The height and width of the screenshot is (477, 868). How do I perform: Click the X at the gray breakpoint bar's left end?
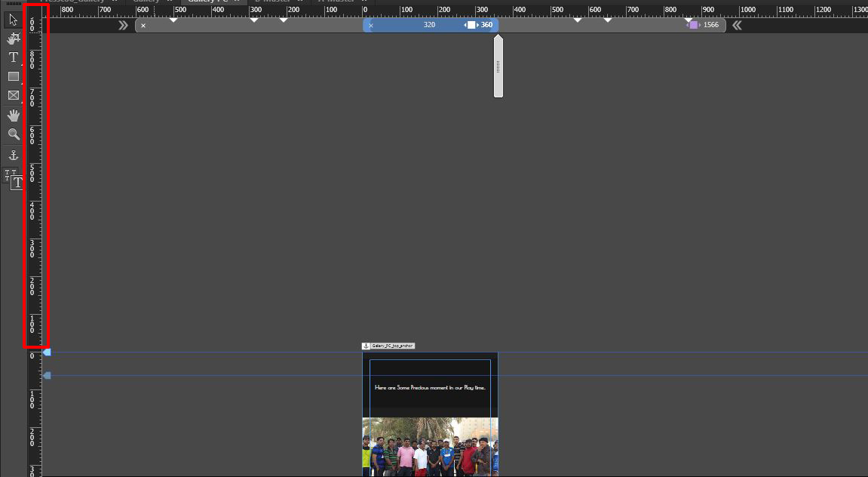tap(143, 26)
